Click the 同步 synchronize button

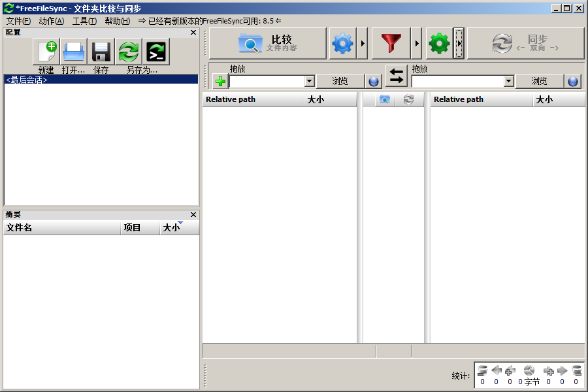[525, 43]
